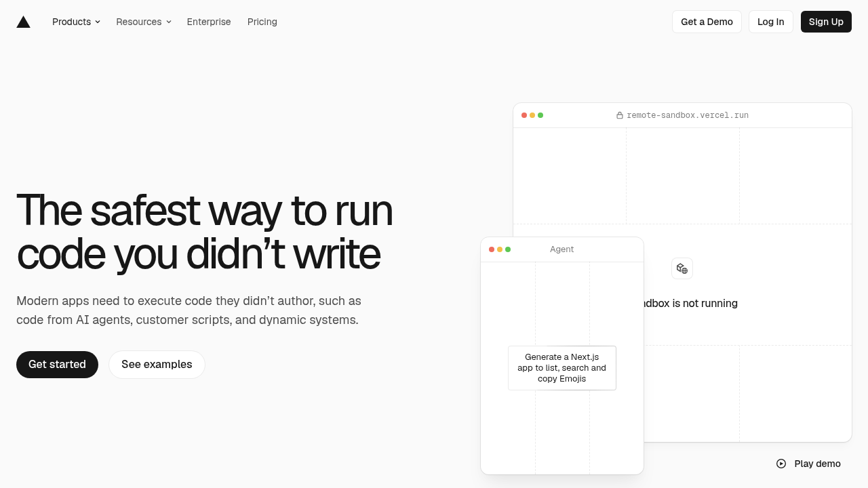Click green dot in Agent window

(508, 249)
